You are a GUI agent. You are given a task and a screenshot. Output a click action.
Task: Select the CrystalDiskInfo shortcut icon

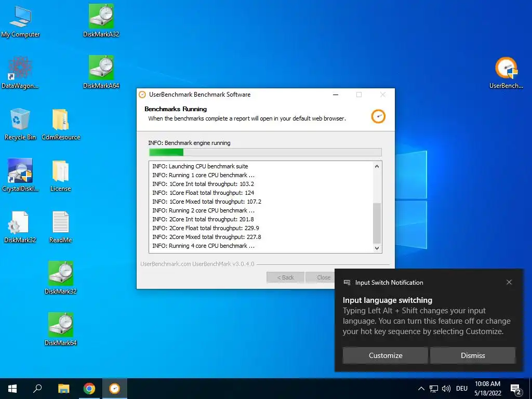coord(20,175)
